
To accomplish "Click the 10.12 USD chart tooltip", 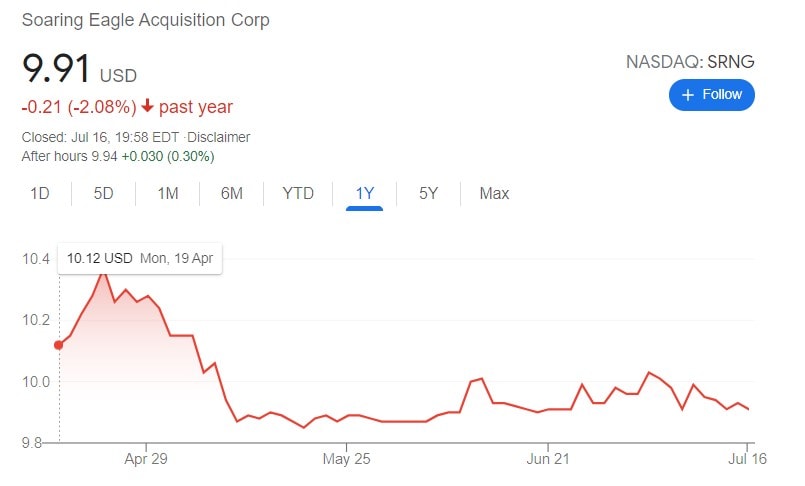I will (x=140, y=258).
